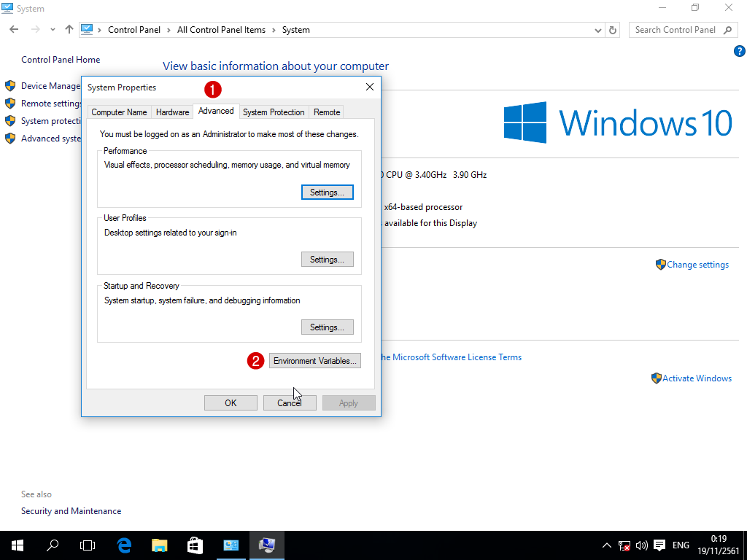Open the System protection link
747x560 pixels.
(x=51, y=121)
